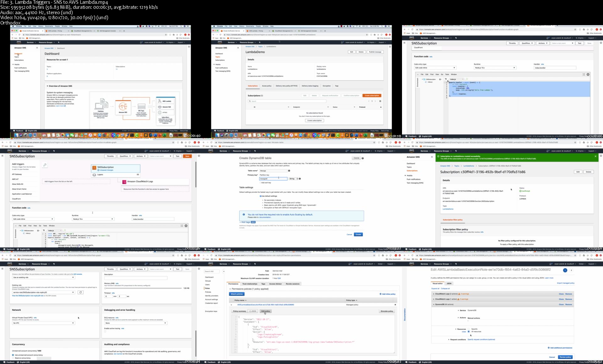Open the Qualifiers dropdown in 00:02:36 frame
The height and width of the screenshot is (364, 603).
point(125,156)
